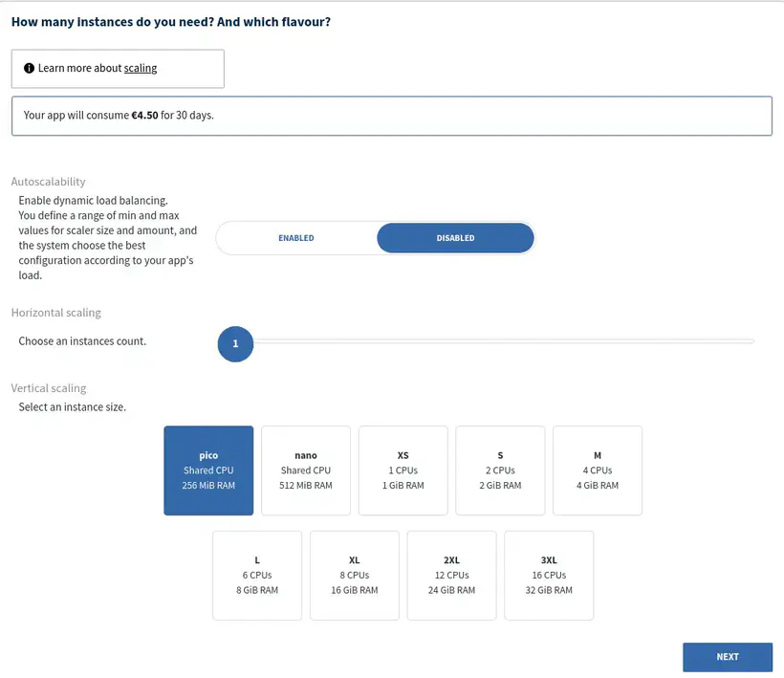Image resolution: width=784 pixels, height=678 pixels.
Task: Enable autoscalability
Action: [x=296, y=238]
